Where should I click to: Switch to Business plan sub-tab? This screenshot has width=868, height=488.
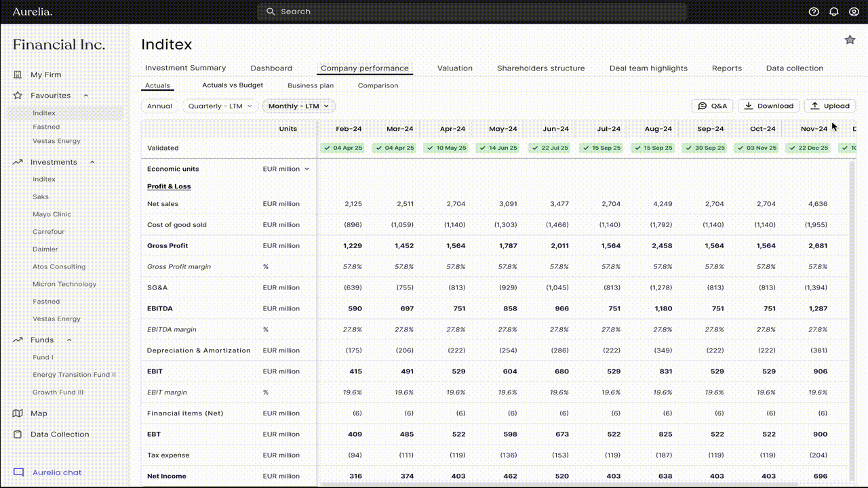point(311,85)
